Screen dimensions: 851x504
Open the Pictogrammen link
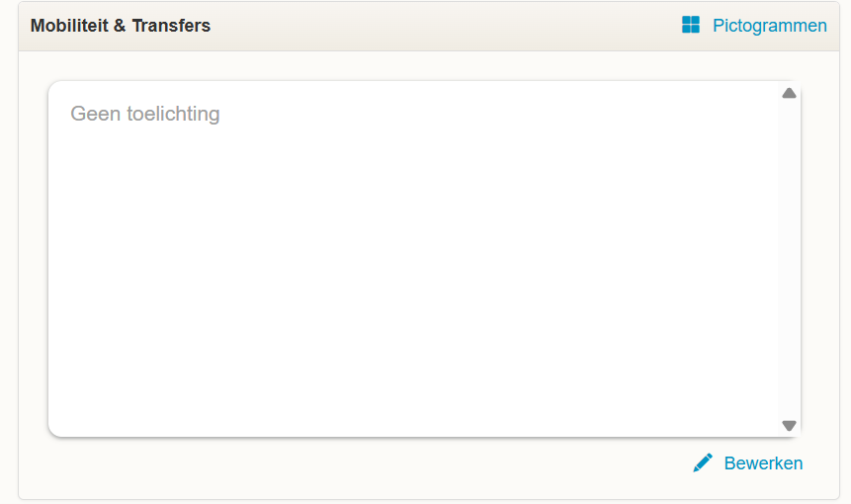pyautogui.click(x=770, y=26)
